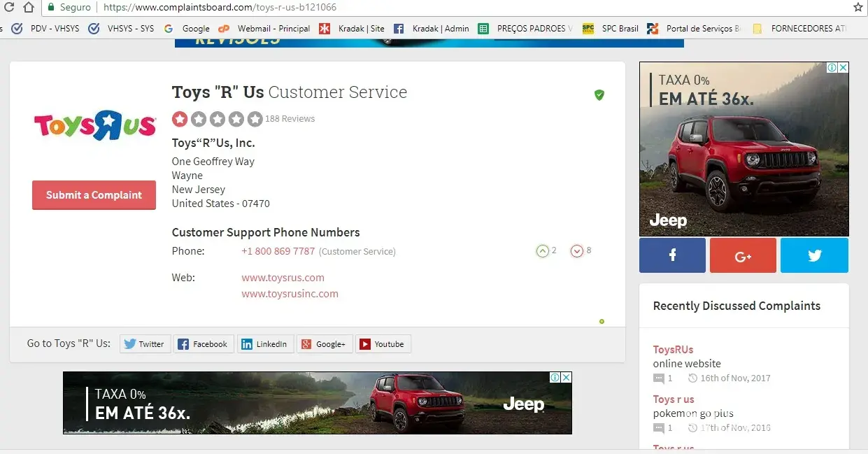The width and height of the screenshot is (868, 454).
Task: Click the address line One Geoffrey Way
Action: point(213,162)
